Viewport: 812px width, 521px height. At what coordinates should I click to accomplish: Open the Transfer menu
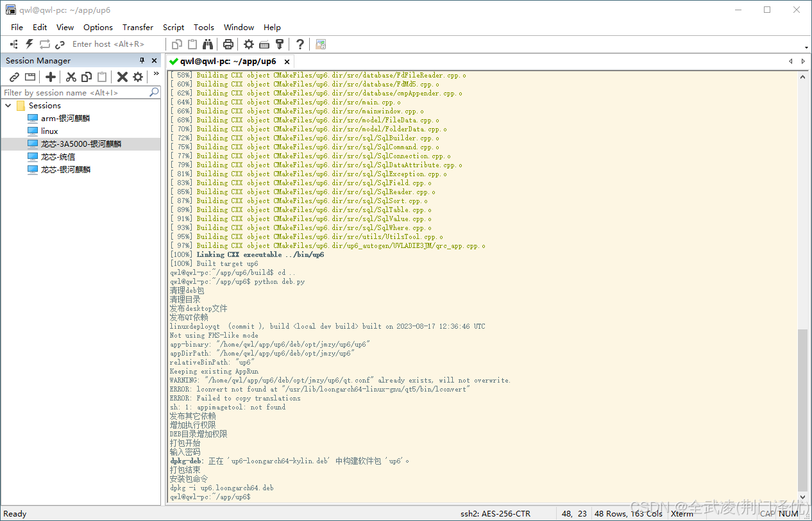(138, 28)
